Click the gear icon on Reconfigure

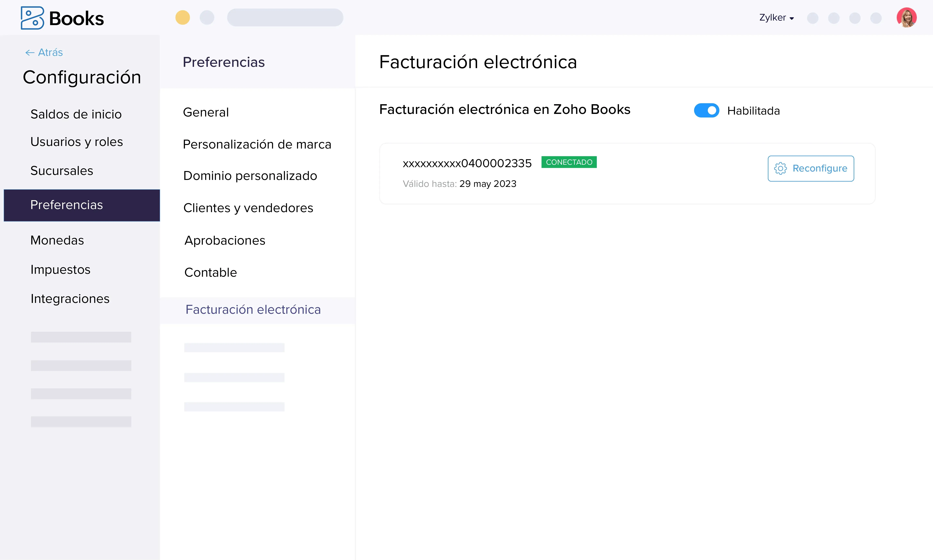click(x=780, y=168)
